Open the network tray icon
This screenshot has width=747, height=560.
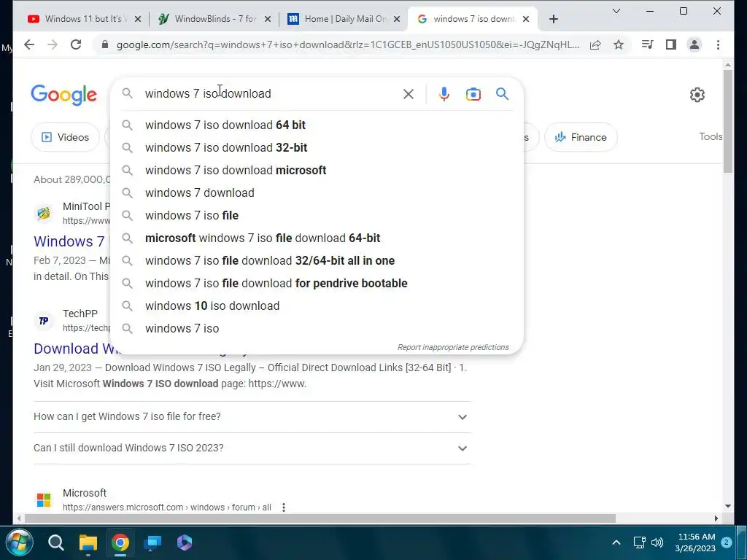click(639, 542)
